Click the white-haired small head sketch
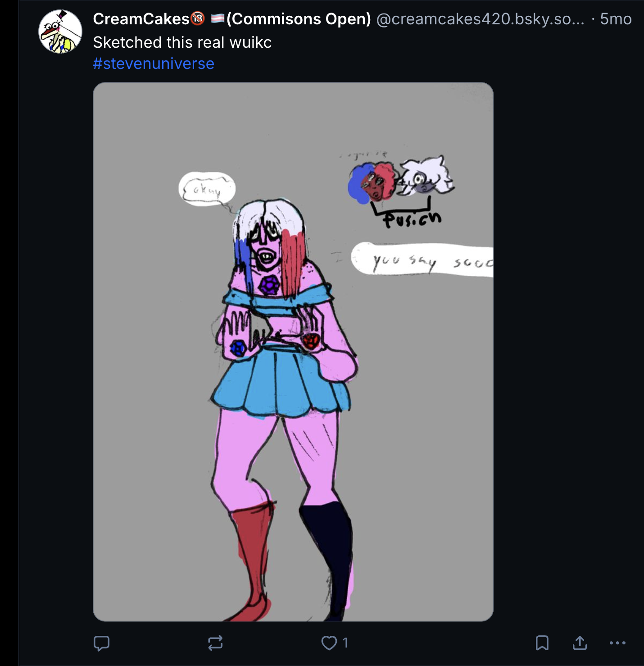 (426, 177)
